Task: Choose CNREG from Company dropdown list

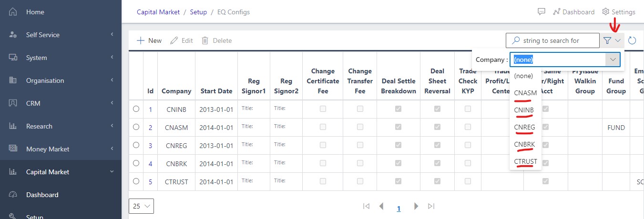Action: (x=524, y=127)
